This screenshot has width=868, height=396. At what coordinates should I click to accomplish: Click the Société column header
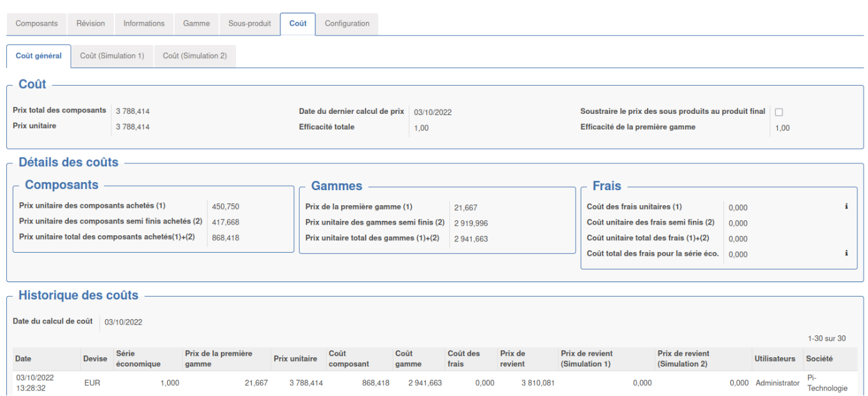819,358
